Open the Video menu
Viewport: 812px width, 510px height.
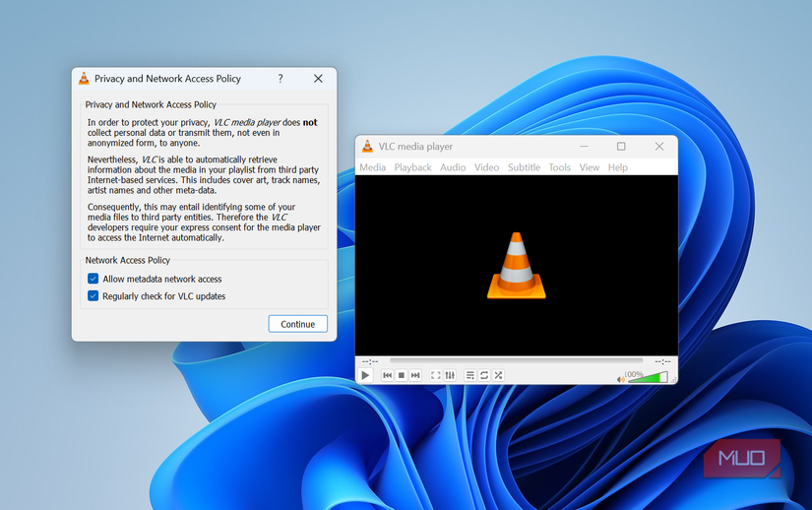(486, 167)
